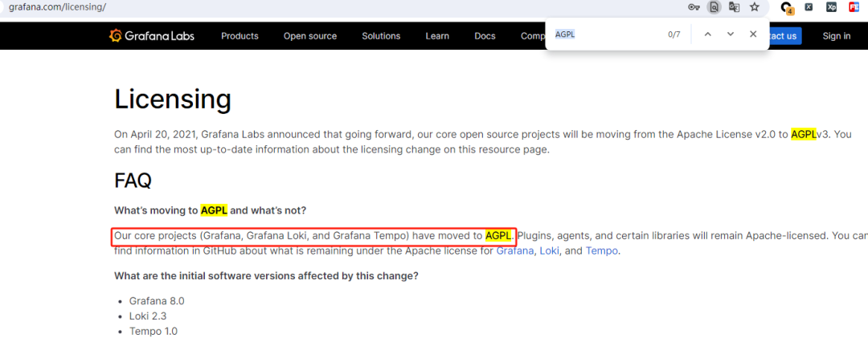The image size is (868, 346).
Task: Open the Xp extension icon
Action: click(832, 7)
